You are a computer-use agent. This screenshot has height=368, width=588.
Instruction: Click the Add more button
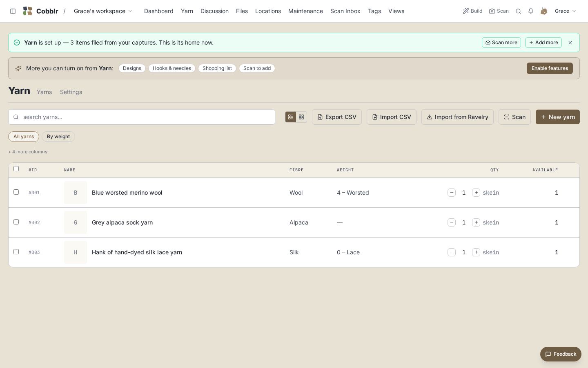(x=543, y=43)
